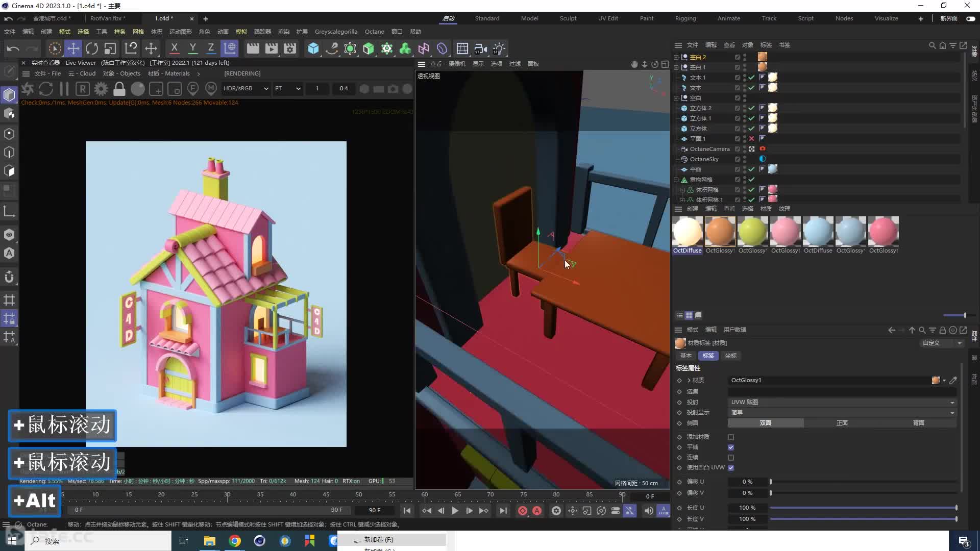Select the Rotate tool in top toolbar

tap(92, 48)
